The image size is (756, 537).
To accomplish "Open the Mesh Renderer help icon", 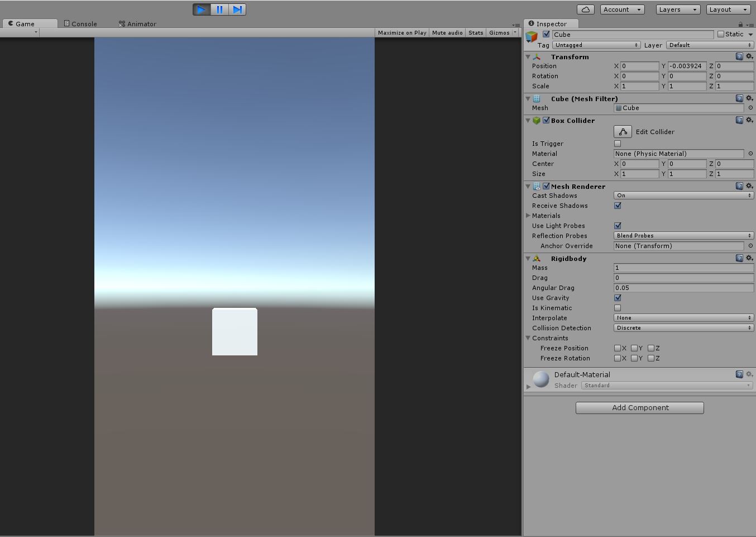I will [x=739, y=186].
